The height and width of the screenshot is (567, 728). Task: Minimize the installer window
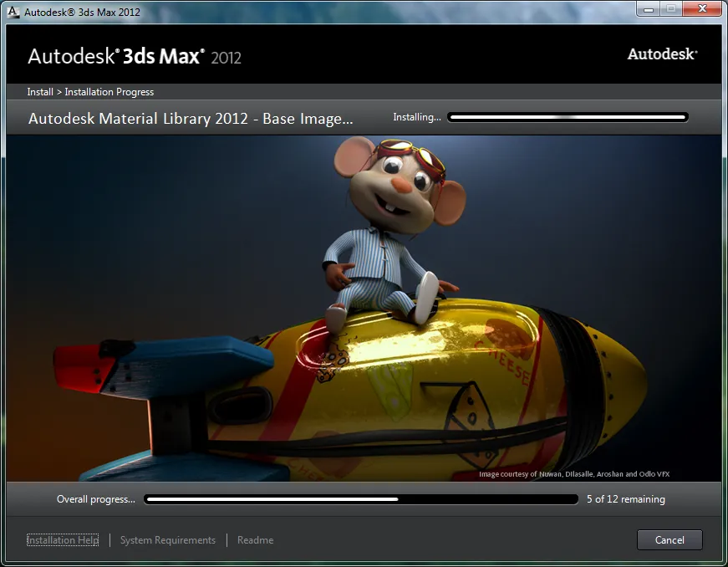(649, 9)
